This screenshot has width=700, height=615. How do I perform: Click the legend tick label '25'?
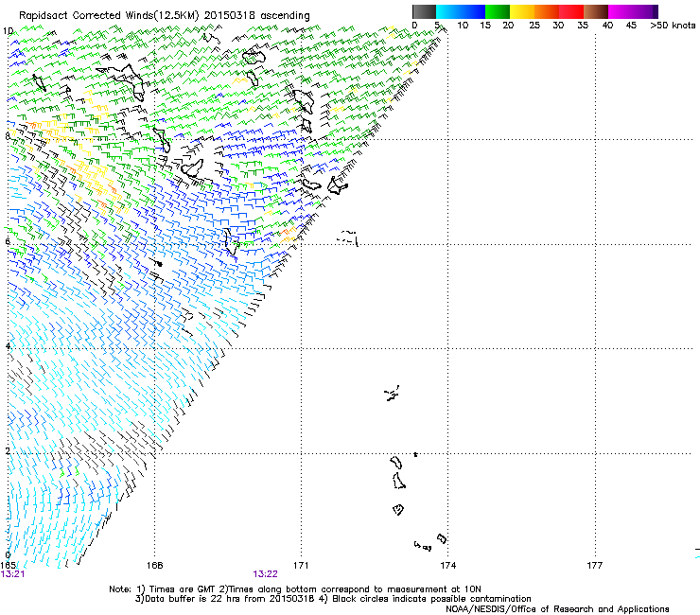click(x=534, y=26)
